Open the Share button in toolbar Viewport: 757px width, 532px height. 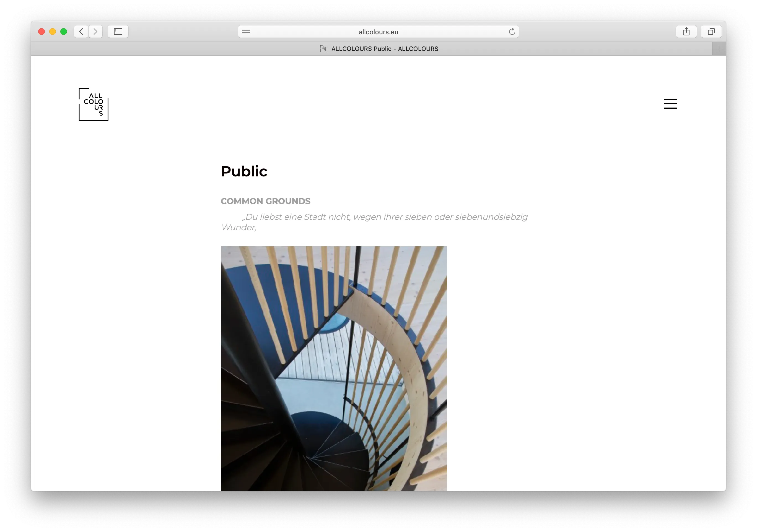pyautogui.click(x=686, y=32)
